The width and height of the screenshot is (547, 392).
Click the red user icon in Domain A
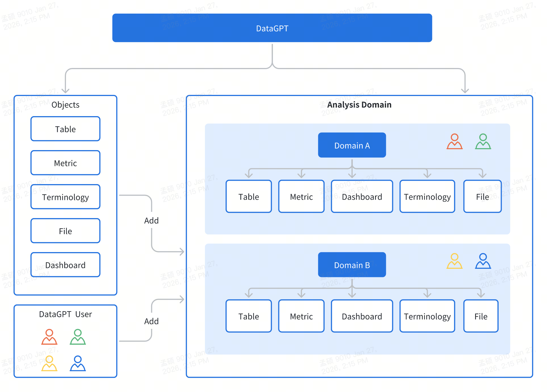tap(454, 141)
